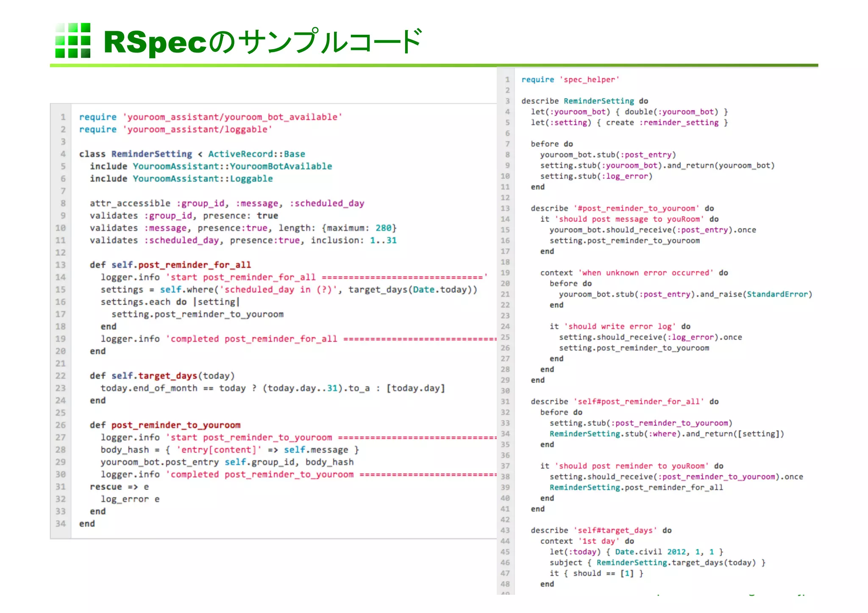This screenshot has width=868, height=613.
Task: Click 'def self.target_days(today)' line
Action: click(x=162, y=376)
